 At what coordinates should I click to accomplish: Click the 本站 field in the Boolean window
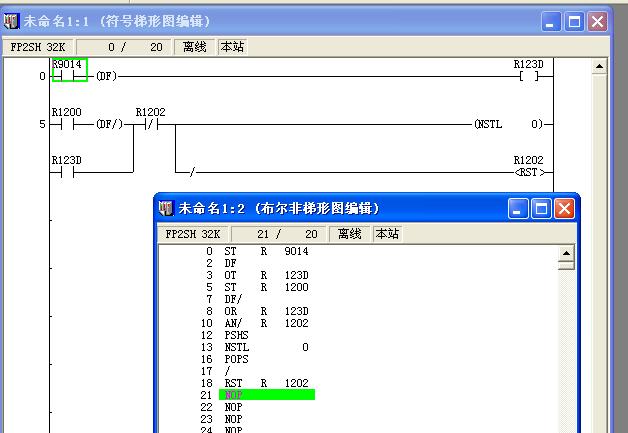point(387,234)
